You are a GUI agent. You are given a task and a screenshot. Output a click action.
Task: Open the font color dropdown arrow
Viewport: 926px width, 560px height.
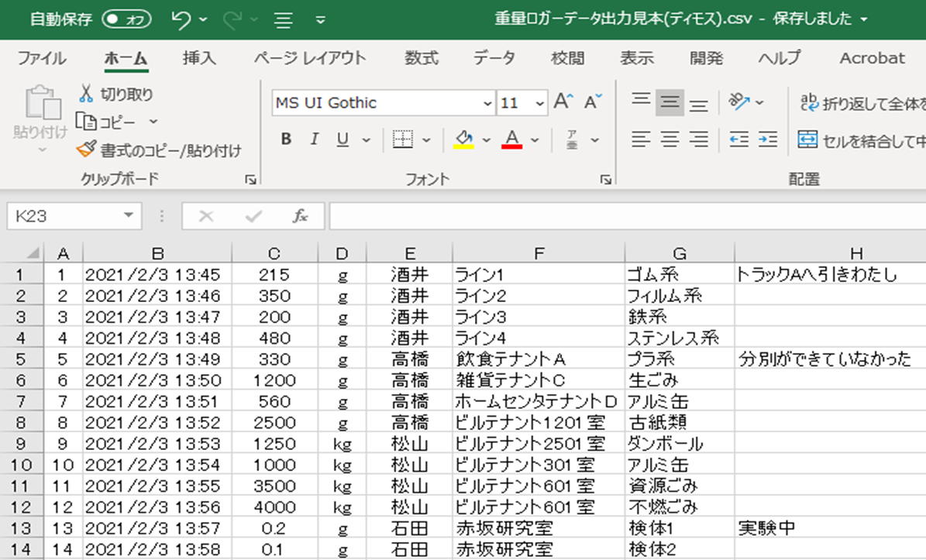tap(535, 140)
